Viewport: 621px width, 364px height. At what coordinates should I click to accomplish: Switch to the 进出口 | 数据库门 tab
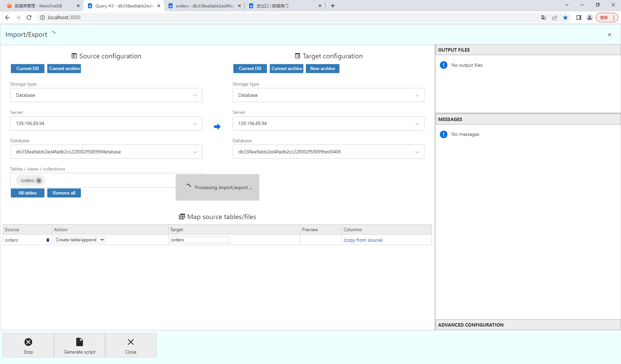pos(285,6)
